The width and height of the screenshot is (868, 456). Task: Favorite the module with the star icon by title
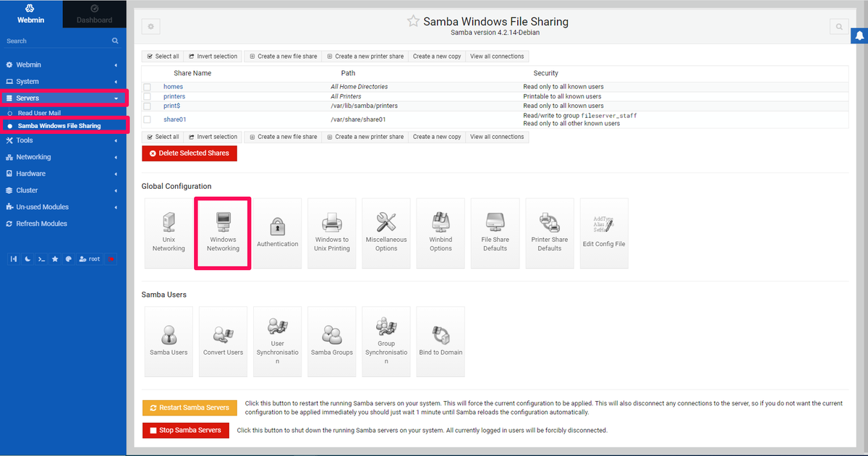[x=413, y=21]
